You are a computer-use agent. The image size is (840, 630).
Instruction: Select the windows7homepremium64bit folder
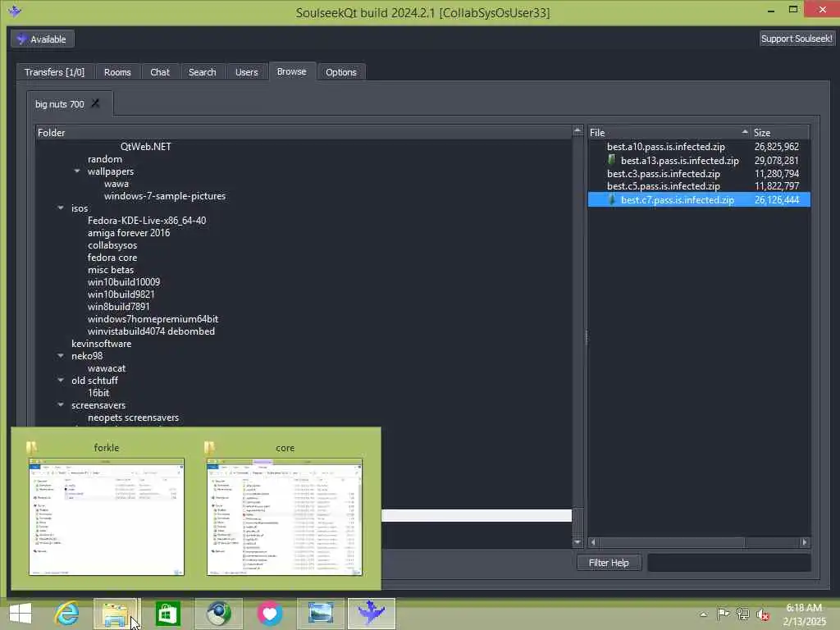click(x=153, y=319)
